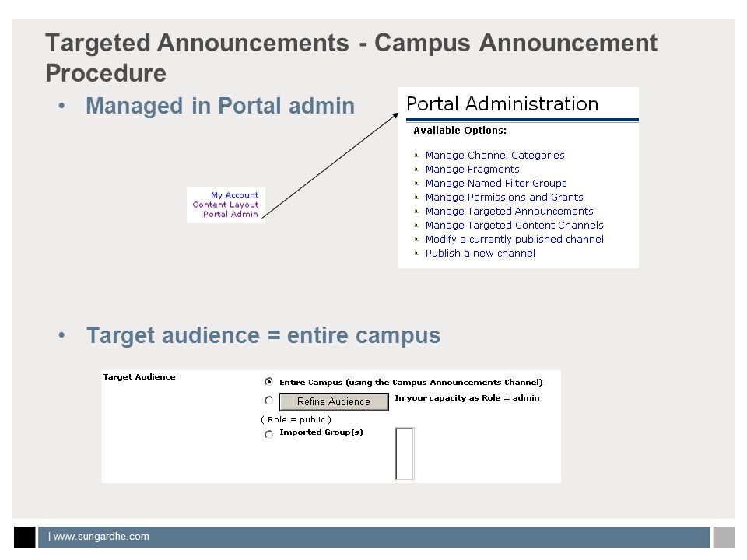Select the Target Audience label
747x560 pixels.
(139, 376)
